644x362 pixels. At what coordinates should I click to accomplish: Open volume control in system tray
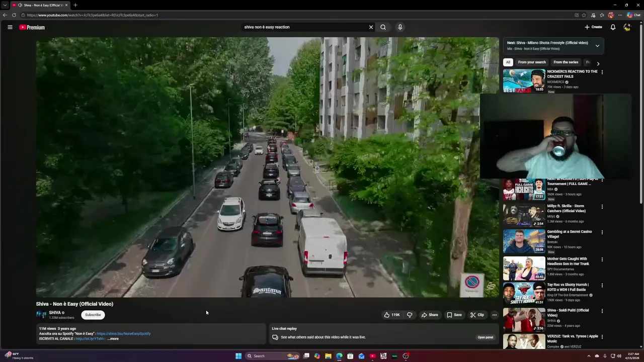[x=619, y=356]
